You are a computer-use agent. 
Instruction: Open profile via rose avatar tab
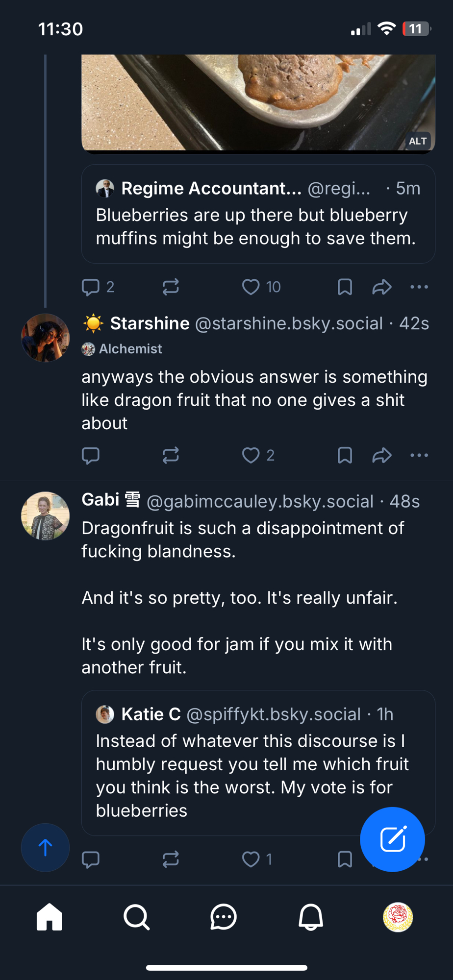(x=398, y=917)
